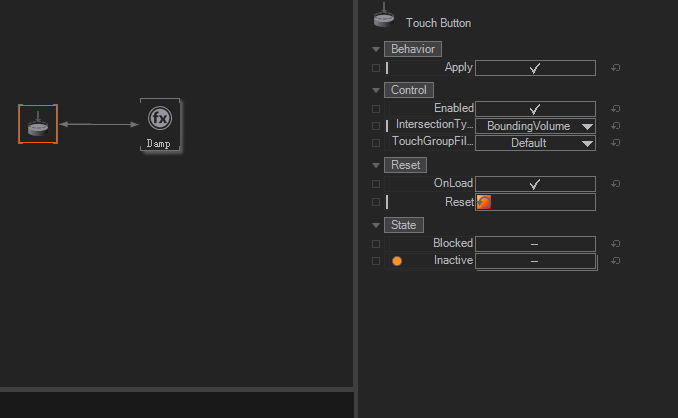The width and height of the screenshot is (678, 418).
Task: Click the connection arrow between the nodes
Action: click(x=98, y=124)
